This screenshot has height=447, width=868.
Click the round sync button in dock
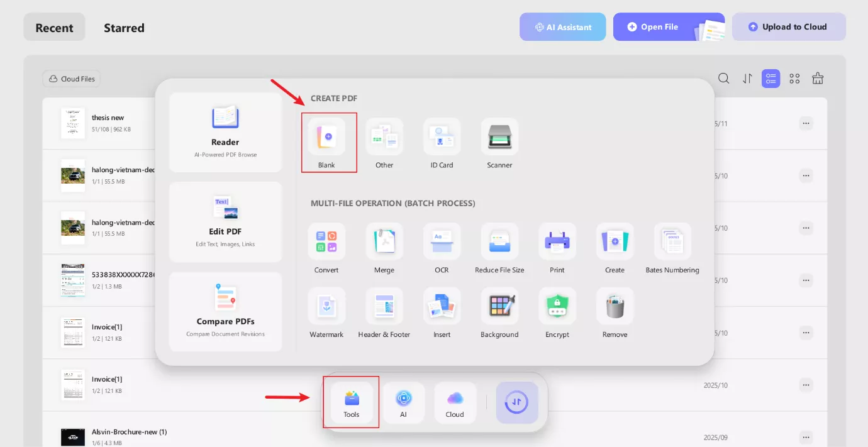517,402
